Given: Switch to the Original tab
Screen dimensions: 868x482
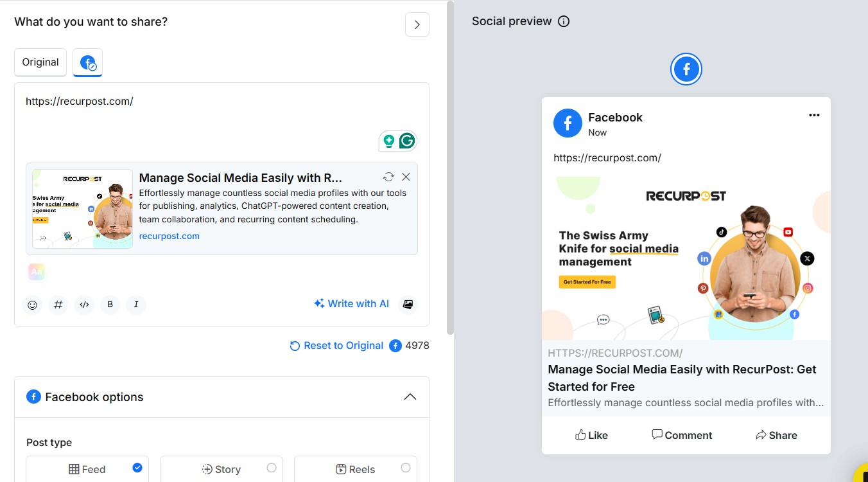Looking at the screenshot, I should 40,62.
